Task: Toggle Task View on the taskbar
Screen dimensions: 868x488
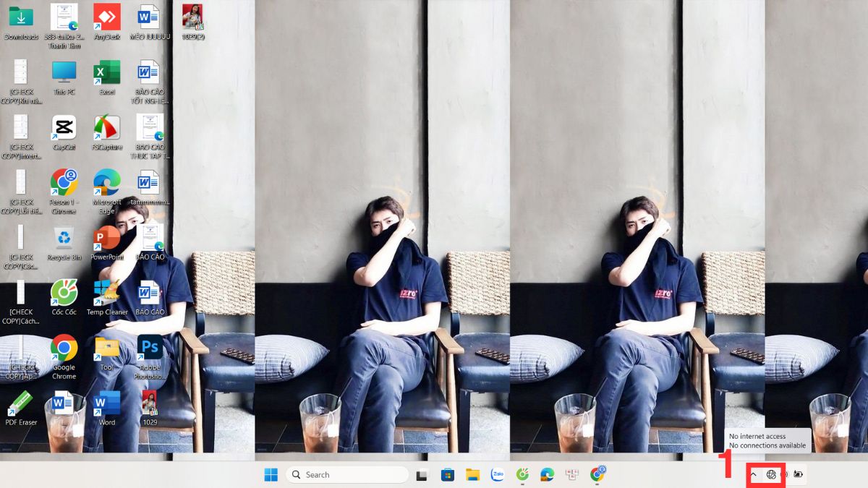Action: click(x=422, y=474)
